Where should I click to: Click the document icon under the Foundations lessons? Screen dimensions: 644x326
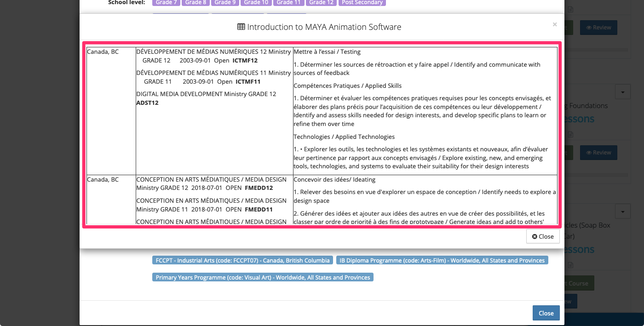click(x=571, y=135)
